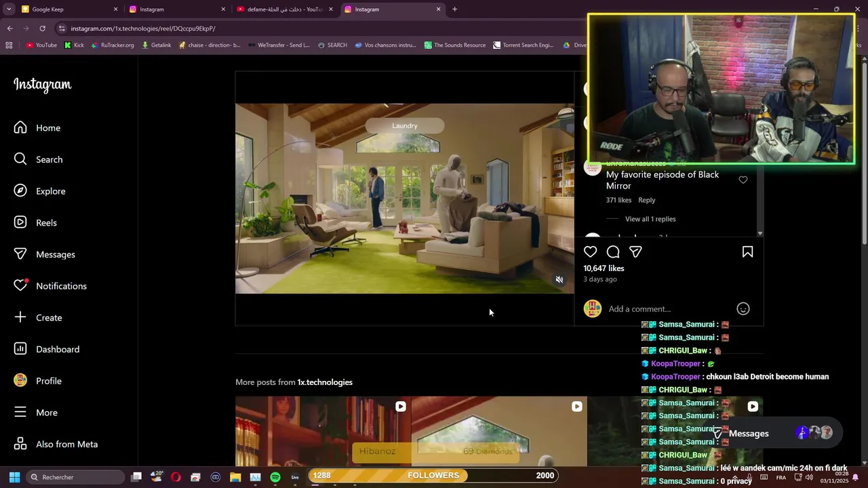Like the reel with heart icon
Screen dimensions: 868x488
click(591, 251)
